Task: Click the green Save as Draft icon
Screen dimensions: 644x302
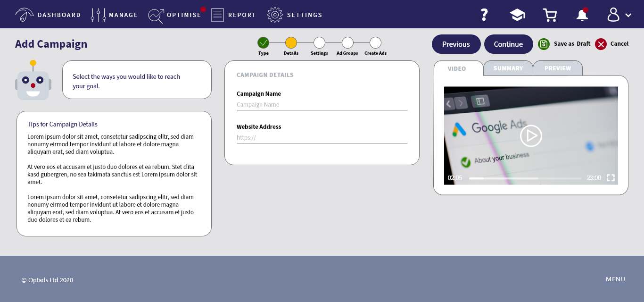Action: click(x=544, y=44)
